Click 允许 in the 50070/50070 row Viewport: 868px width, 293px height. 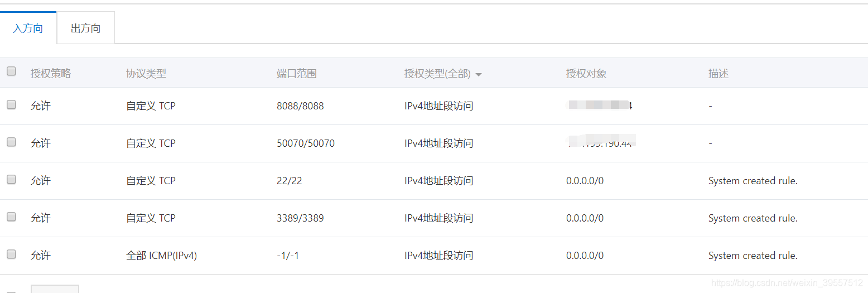tap(41, 143)
